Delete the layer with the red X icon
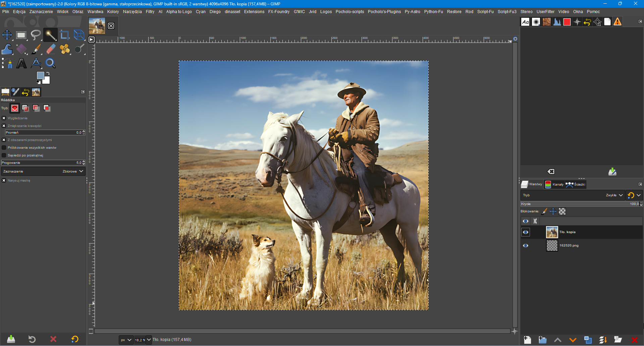The image size is (644, 346). point(634,340)
